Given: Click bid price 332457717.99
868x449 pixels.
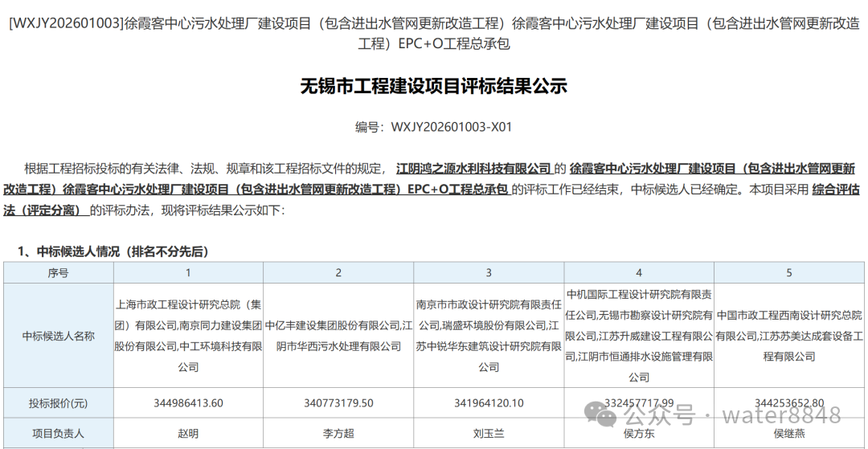Looking at the screenshot, I should click(x=639, y=403).
